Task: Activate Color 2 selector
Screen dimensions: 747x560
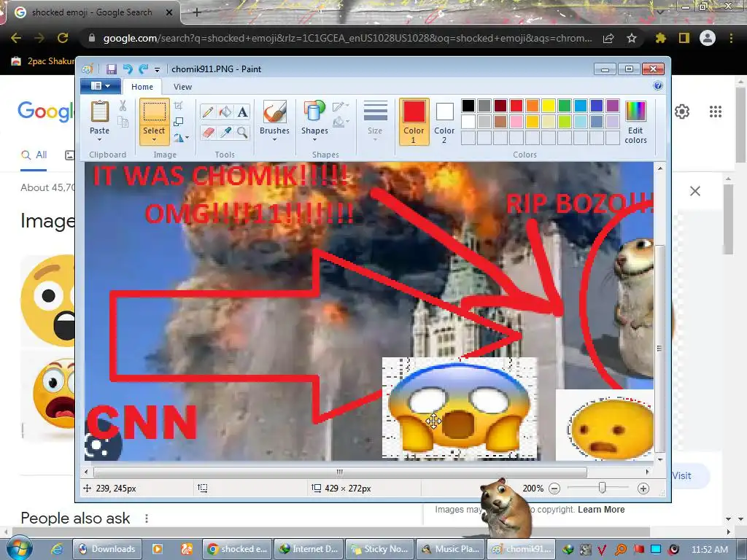Action: tap(444, 122)
